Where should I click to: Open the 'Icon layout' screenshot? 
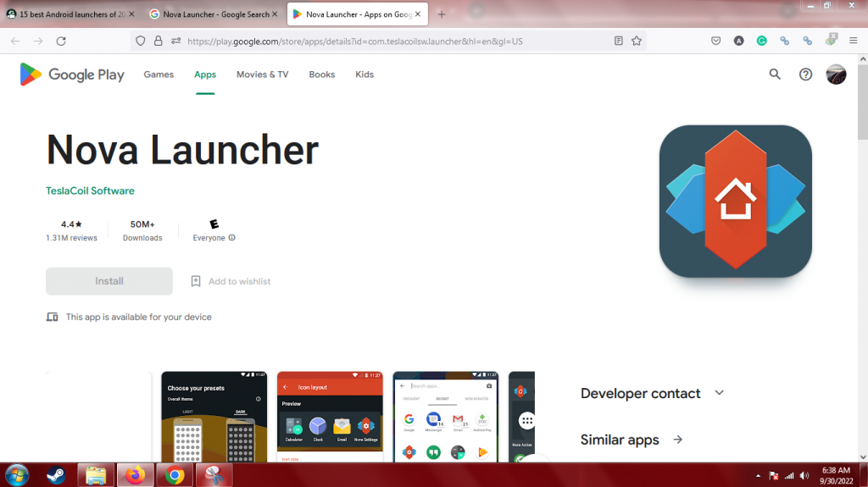click(330, 417)
